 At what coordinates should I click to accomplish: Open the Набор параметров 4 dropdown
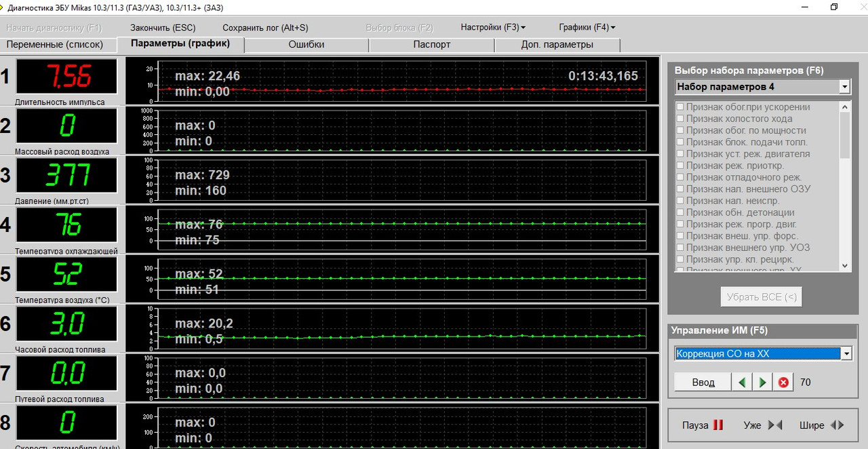(x=844, y=87)
